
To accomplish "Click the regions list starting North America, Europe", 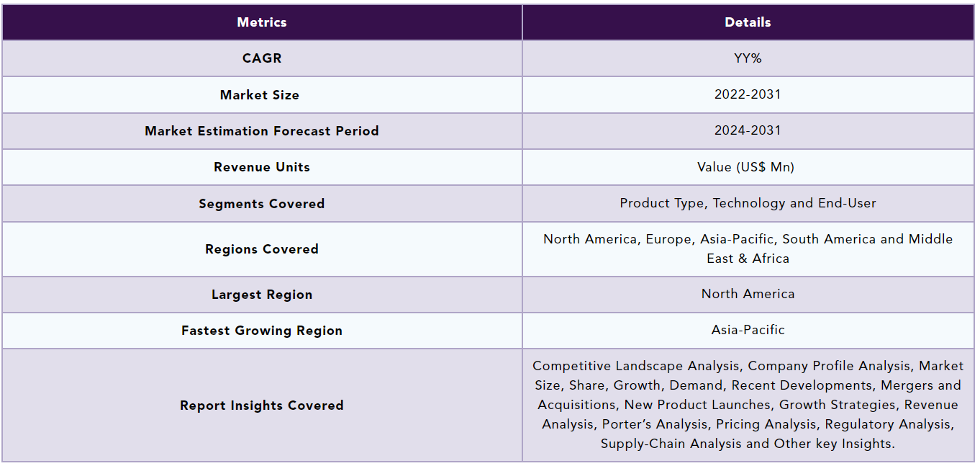I will pyautogui.click(x=748, y=248).
